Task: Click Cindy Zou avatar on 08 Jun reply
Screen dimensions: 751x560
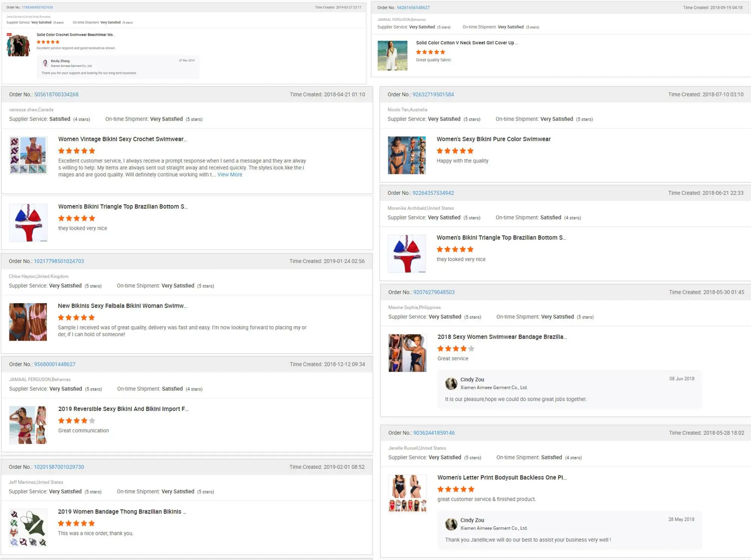Action: (x=451, y=383)
